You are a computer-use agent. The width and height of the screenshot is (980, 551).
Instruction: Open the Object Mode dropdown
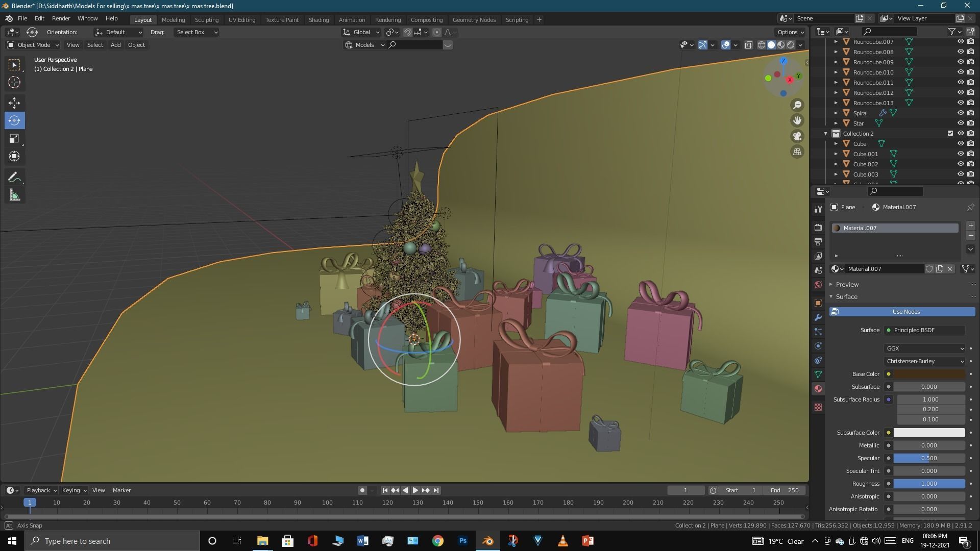33,45
